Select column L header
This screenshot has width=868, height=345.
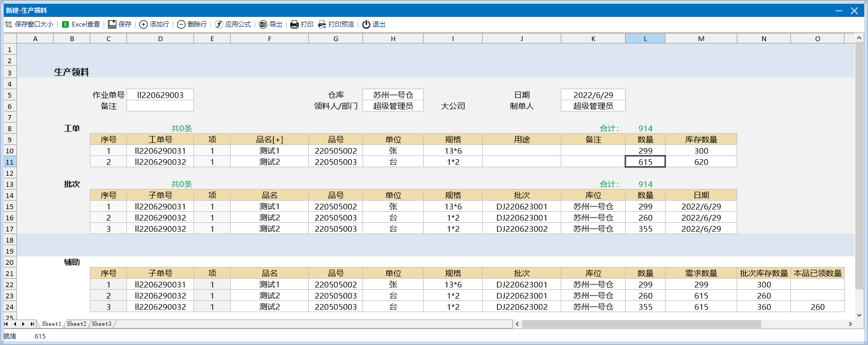(645, 39)
